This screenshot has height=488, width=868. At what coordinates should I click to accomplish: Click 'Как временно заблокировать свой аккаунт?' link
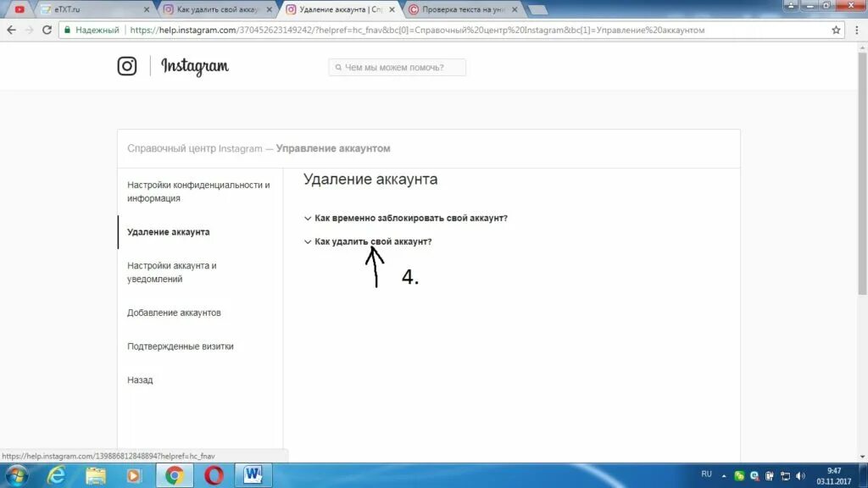(x=411, y=218)
